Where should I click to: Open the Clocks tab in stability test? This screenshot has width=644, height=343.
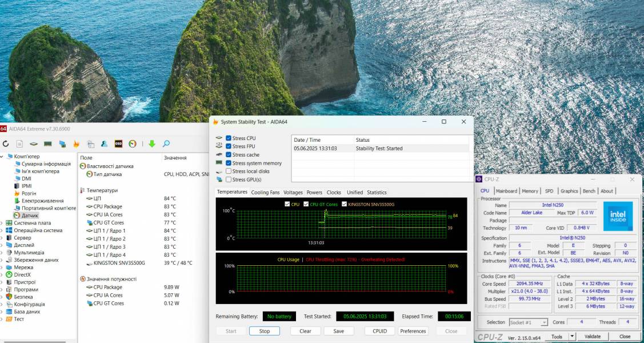[x=334, y=192]
